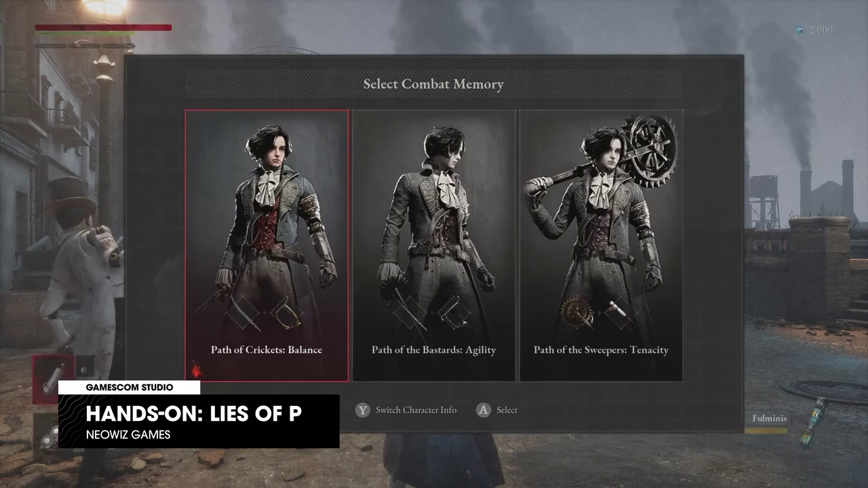Click the Select prompt label
The width and height of the screenshot is (868, 488).
click(507, 410)
